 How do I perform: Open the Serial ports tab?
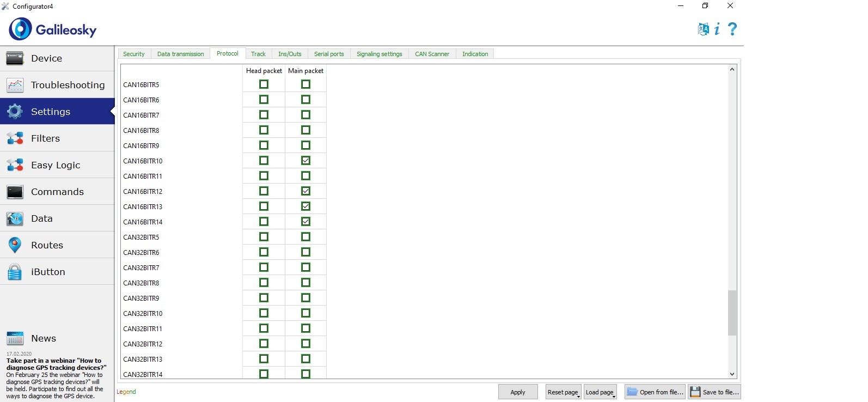point(329,54)
